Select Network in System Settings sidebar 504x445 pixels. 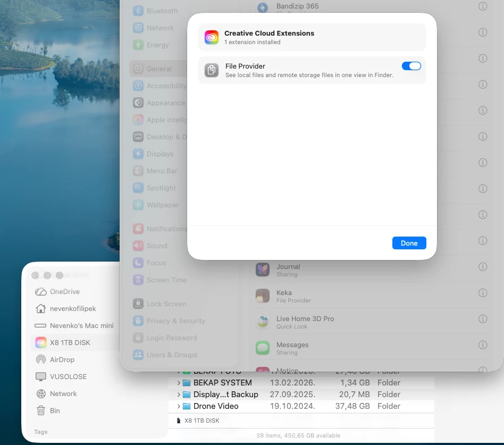(154, 28)
